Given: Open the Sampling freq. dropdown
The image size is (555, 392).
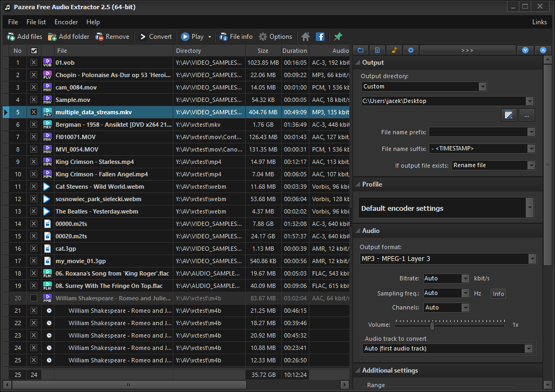Looking at the screenshot, I should click(465, 293).
